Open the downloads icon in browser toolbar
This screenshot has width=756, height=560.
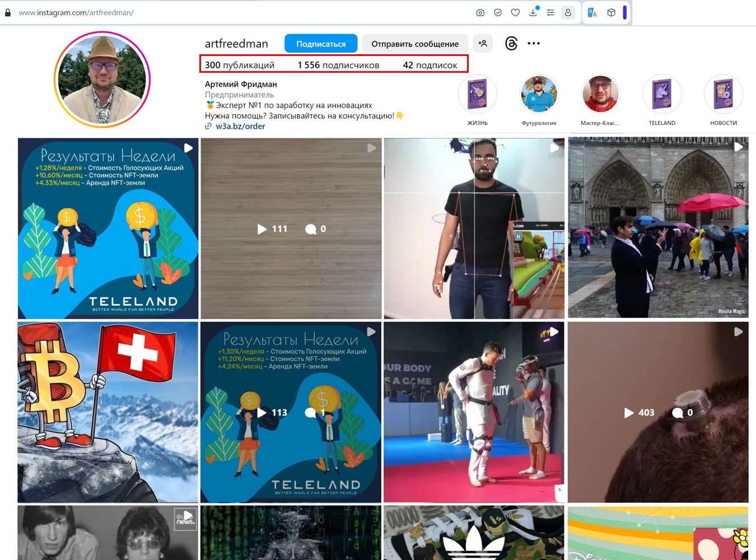tap(533, 12)
